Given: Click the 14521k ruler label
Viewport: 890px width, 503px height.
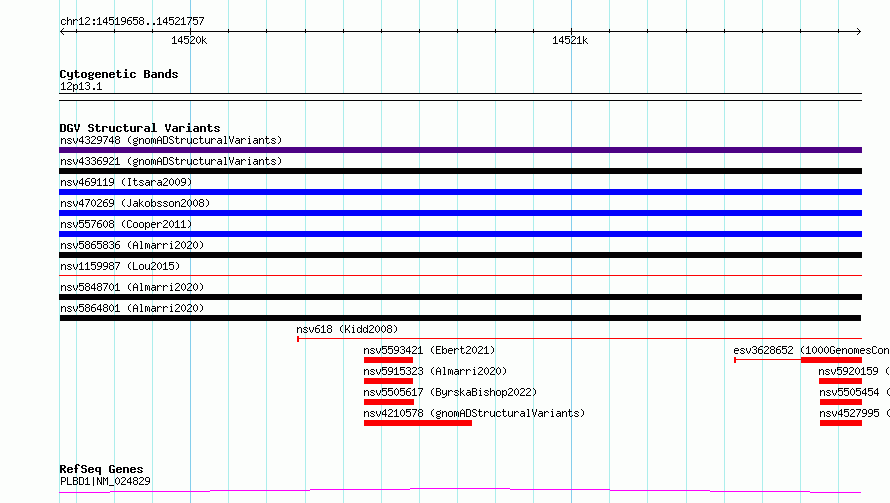Looking at the screenshot, I should point(570,40).
